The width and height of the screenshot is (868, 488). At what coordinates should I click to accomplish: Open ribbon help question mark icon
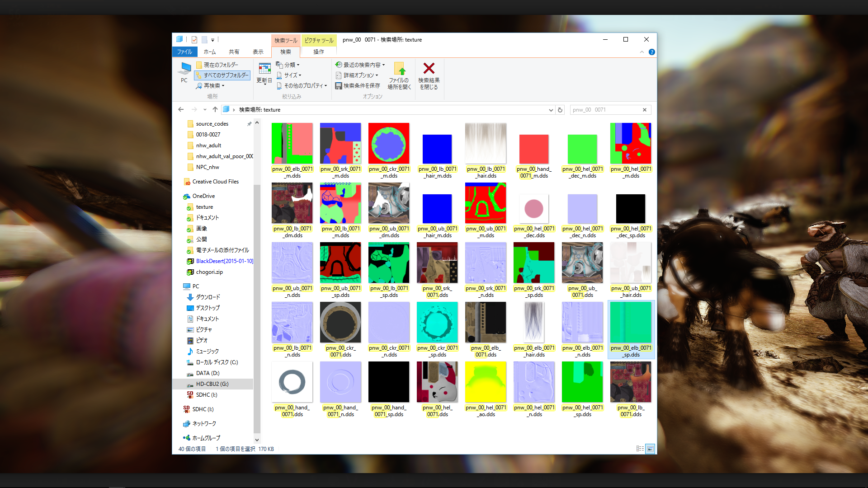tap(651, 52)
